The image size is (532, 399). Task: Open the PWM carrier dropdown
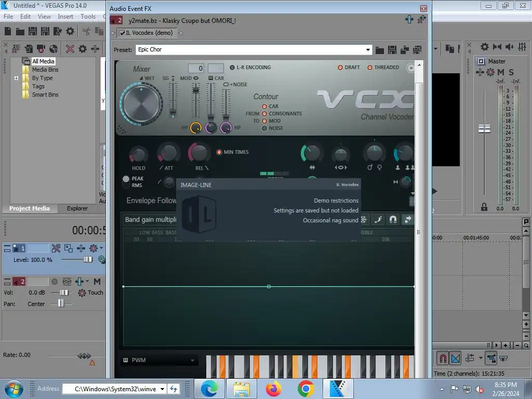159,361
